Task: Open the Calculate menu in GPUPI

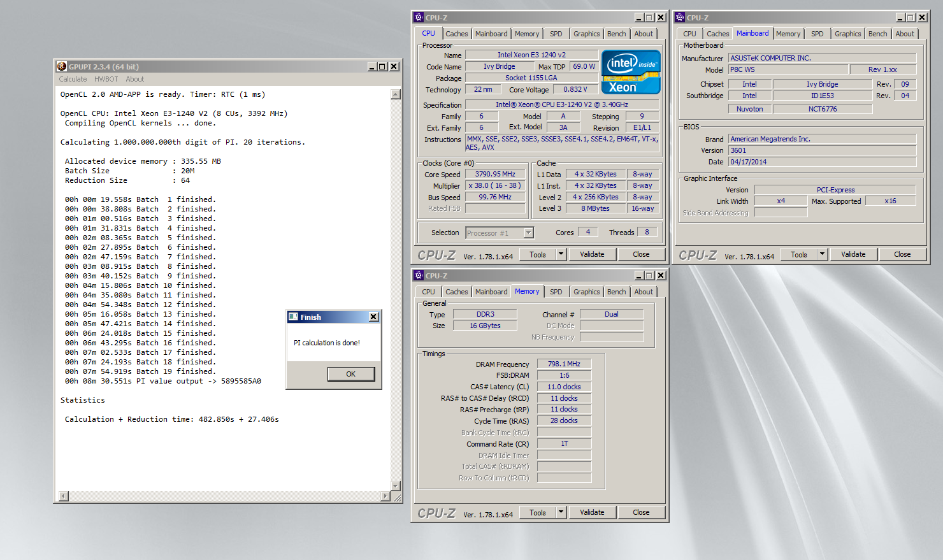Action: pyautogui.click(x=73, y=79)
